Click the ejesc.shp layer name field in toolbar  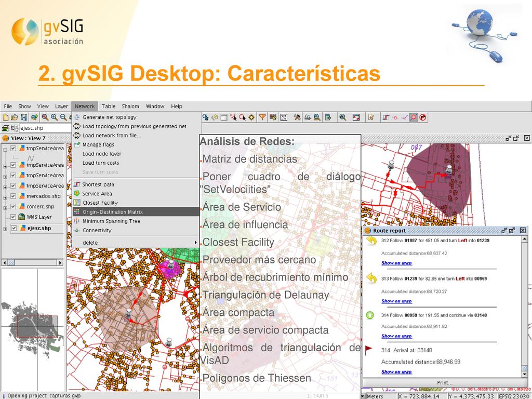(45, 128)
